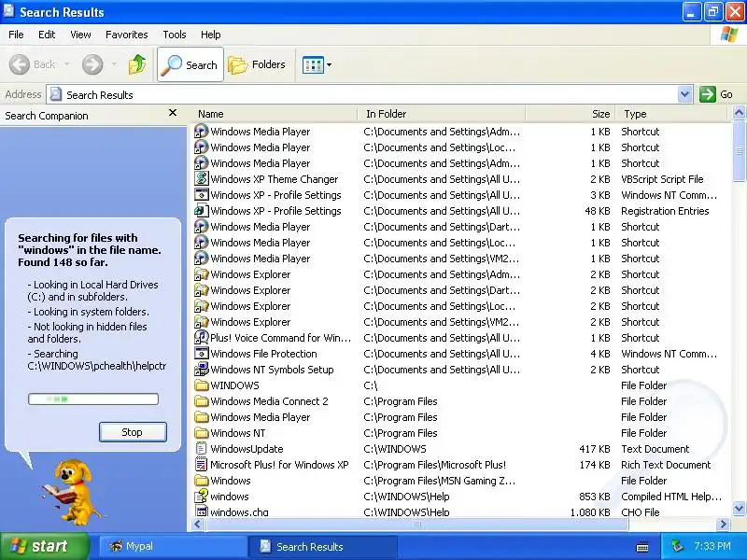Image resolution: width=747 pixels, height=560 pixels.
Task: Click the vertical scrollbar up arrow
Action: coord(739,113)
